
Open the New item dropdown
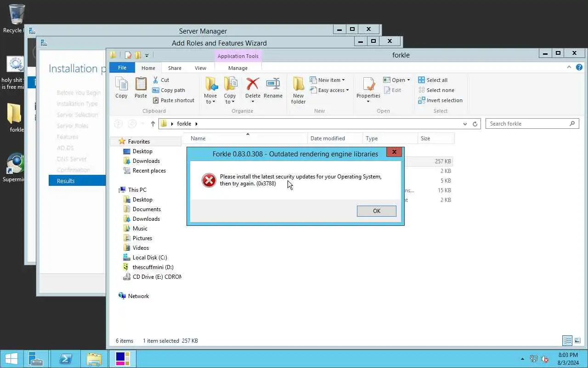(327, 80)
